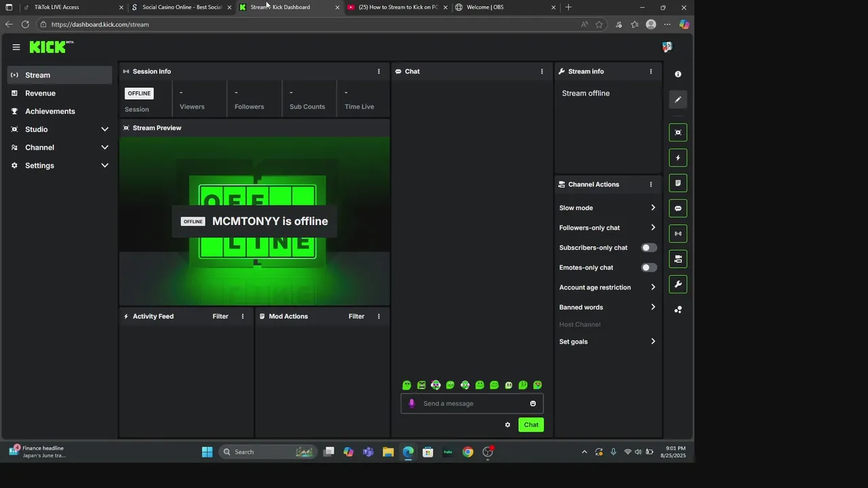Open File Explorer from the taskbar
Image resolution: width=868 pixels, height=488 pixels.
click(x=388, y=452)
